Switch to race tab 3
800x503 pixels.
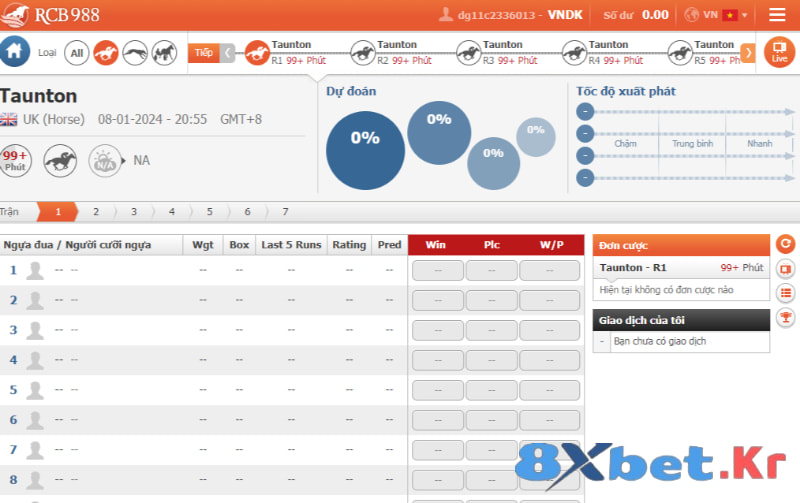(x=133, y=212)
